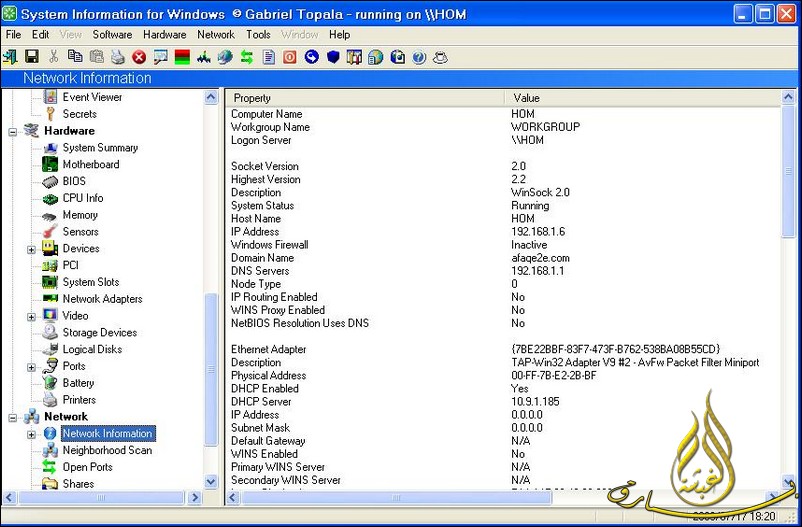802x527 pixels.
Task: Click the blue shield toolbar icon
Action: pyautogui.click(x=333, y=57)
